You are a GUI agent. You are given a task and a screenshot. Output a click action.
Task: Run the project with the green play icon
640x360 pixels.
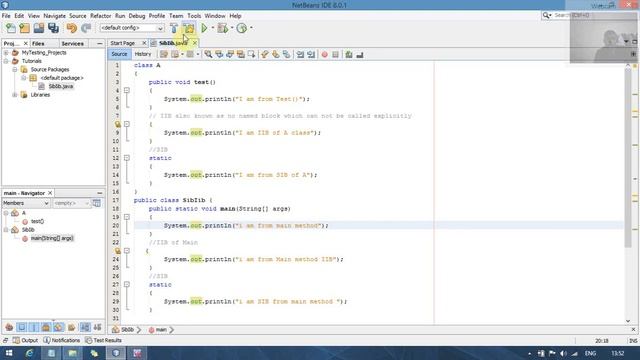coord(204,28)
